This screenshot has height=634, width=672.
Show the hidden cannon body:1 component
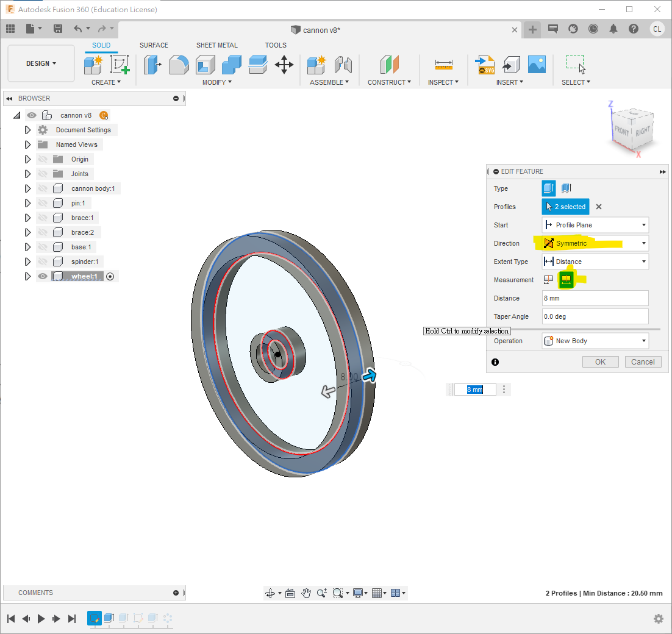point(43,188)
